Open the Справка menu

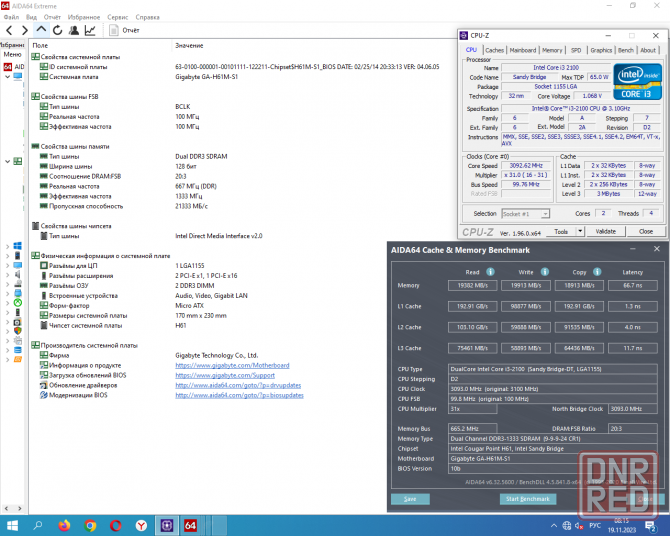(147, 17)
